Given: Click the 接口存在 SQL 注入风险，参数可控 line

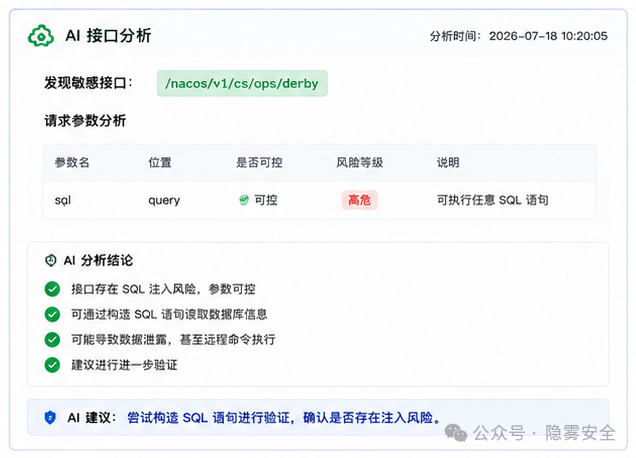Looking at the screenshot, I should tap(163, 289).
